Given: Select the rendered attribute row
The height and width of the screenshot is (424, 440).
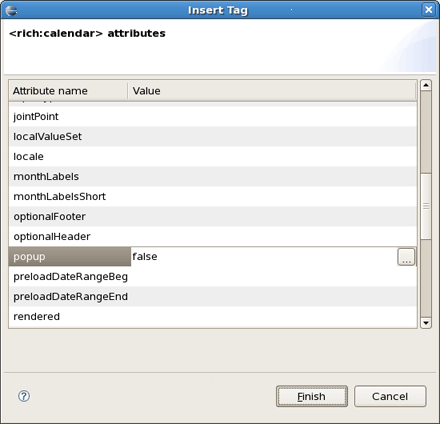Looking at the screenshot, I should pyautogui.click(x=213, y=316).
